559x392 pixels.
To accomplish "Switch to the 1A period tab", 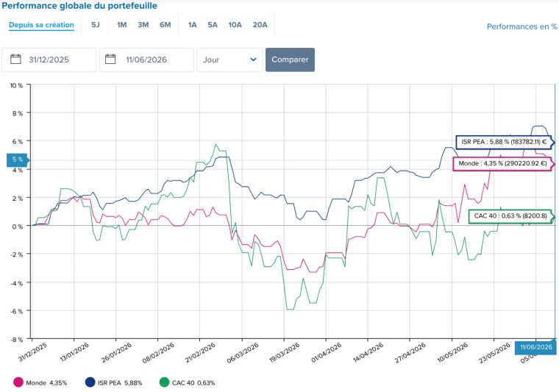I will coord(192,25).
